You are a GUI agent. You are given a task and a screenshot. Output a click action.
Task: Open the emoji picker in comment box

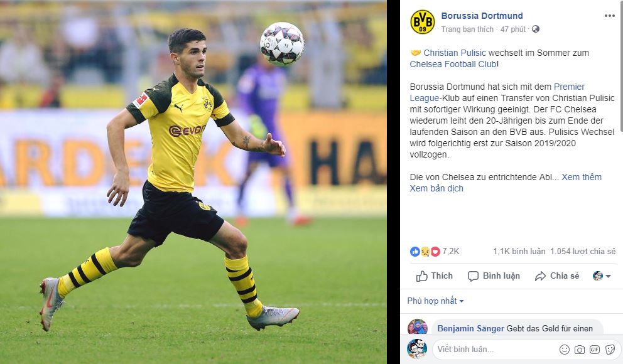click(564, 350)
